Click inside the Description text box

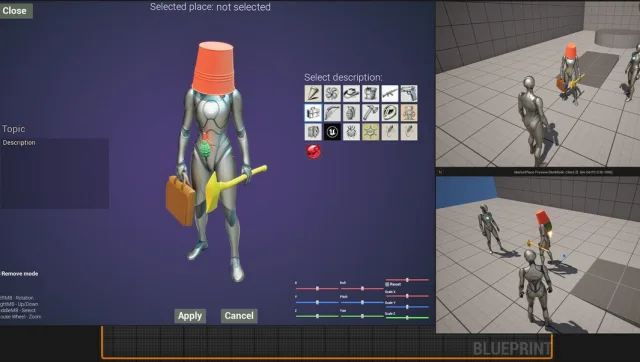[x=55, y=173]
